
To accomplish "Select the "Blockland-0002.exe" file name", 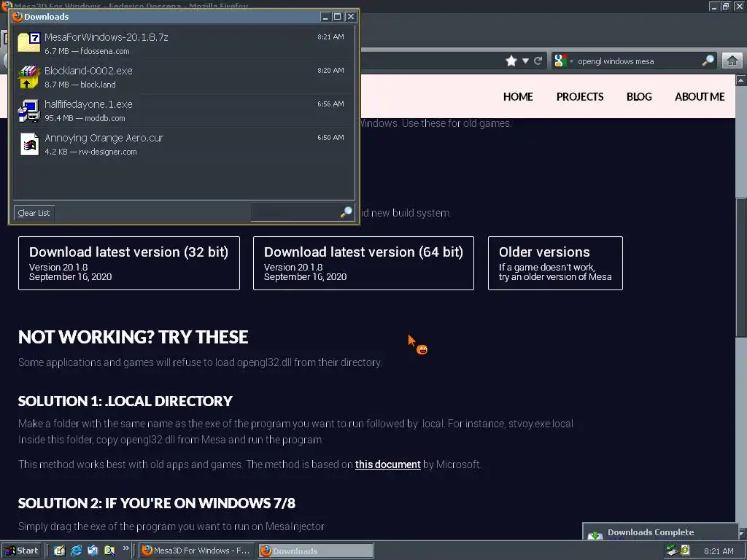I will click(x=88, y=71).
